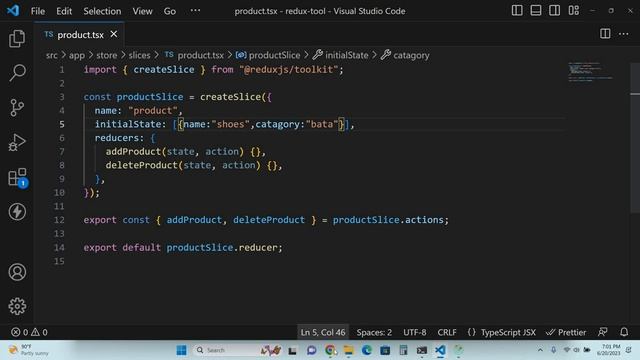Click addProduct on line 7
The height and width of the screenshot is (360, 640).
pyautogui.click(x=133, y=151)
